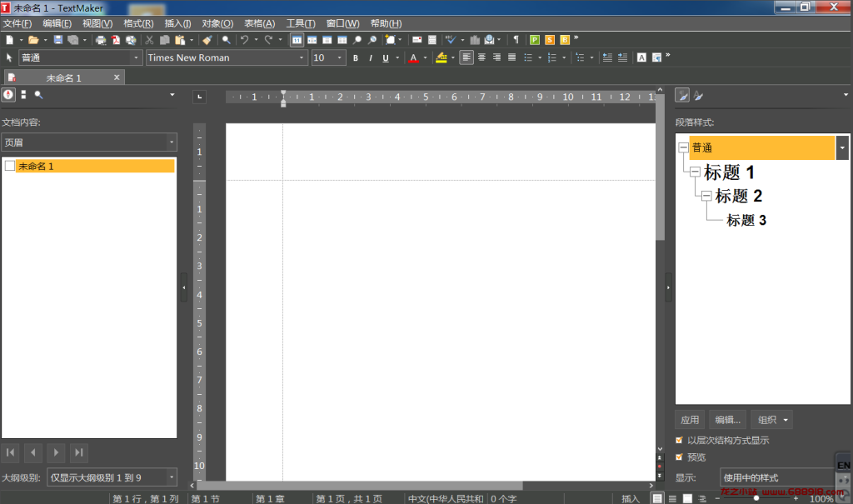Open the yellow B BasicMaker icon
This screenshot has height=504, width=853.
pos(565,40)
